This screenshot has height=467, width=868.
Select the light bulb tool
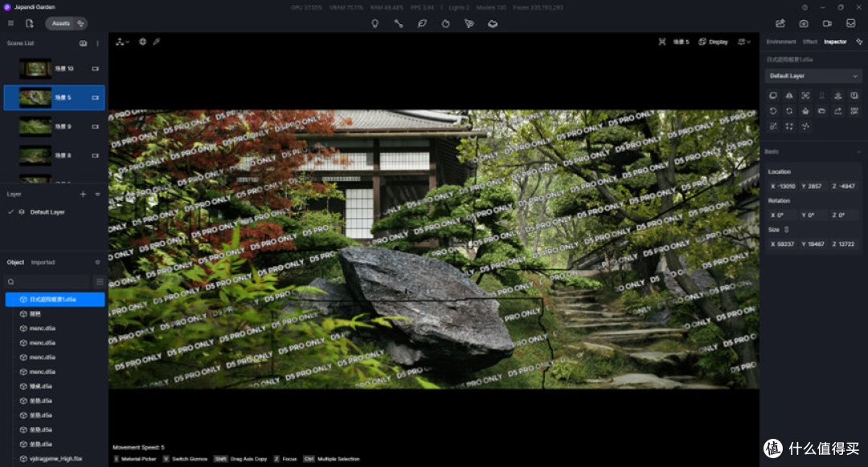(375, 24)
